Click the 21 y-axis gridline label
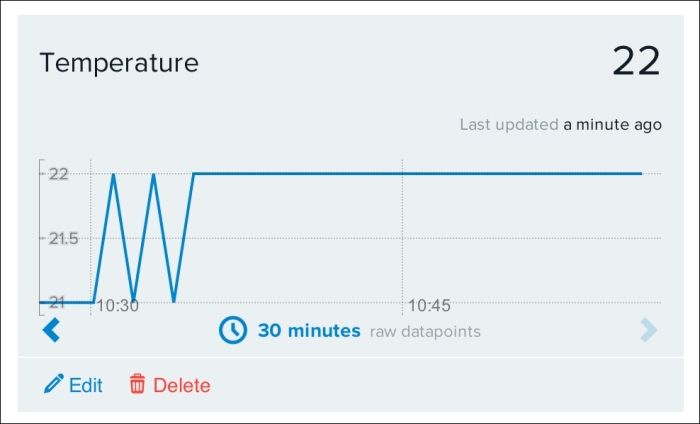 [57, 303]
